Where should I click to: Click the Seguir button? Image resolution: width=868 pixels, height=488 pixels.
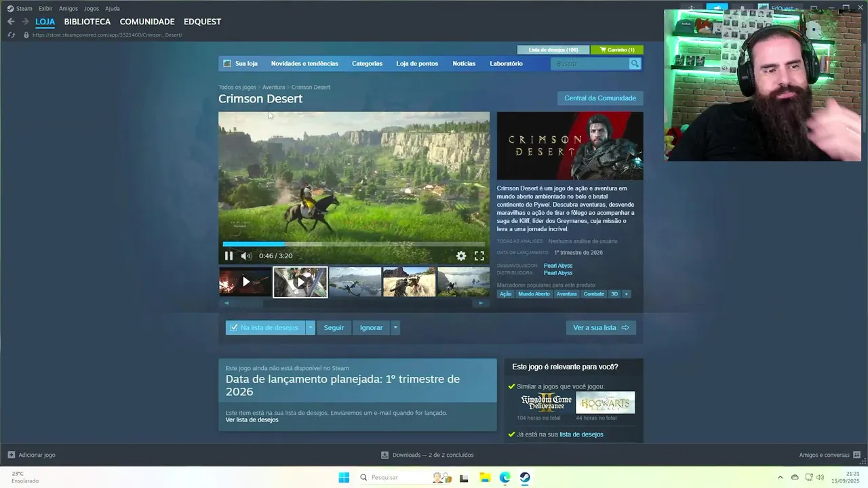click(x=334, y=327)
